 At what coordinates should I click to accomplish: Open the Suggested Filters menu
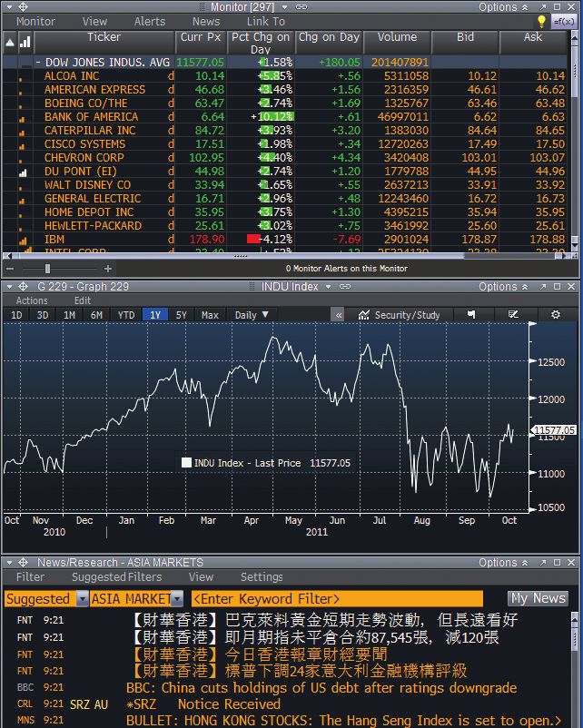point(116,576)
